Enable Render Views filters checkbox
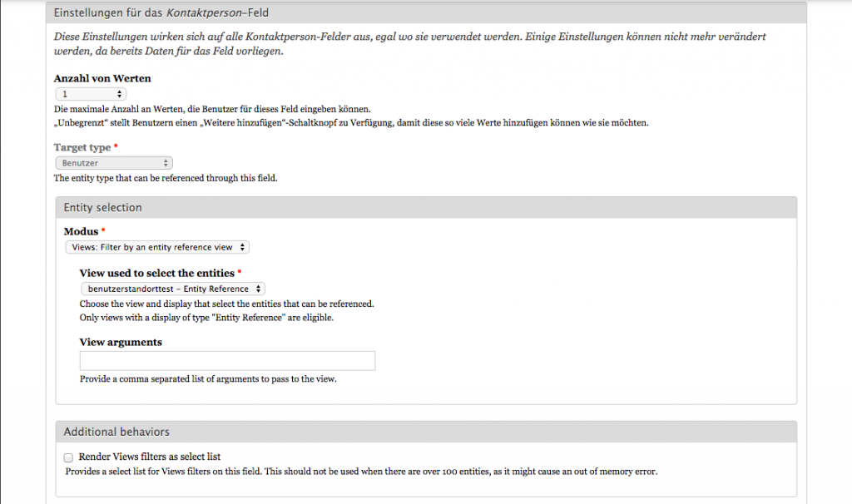 [68, 457]
